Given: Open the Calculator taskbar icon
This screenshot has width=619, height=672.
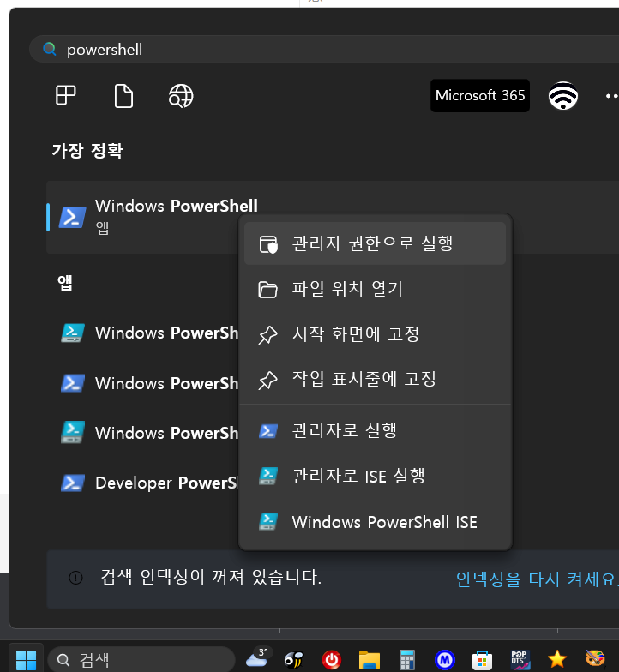Looking at the screenshot, I should (x=406, y=660).
